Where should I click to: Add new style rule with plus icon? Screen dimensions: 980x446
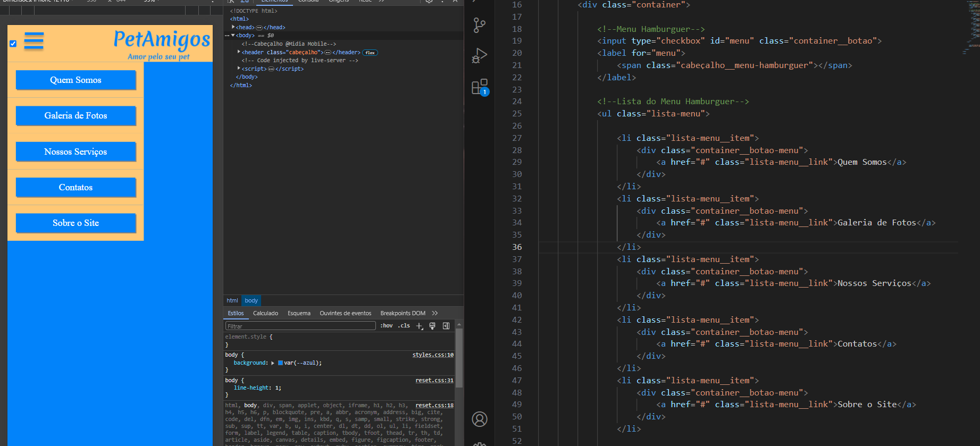420,326
